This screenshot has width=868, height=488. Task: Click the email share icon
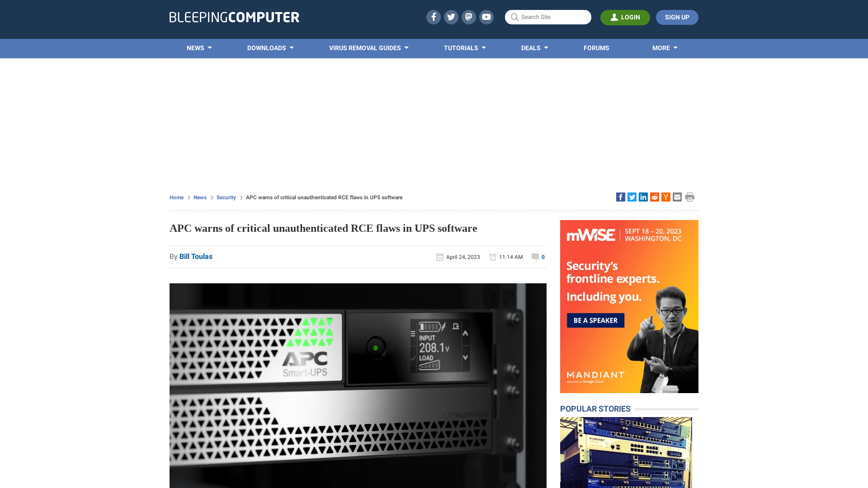coord(677,197)
